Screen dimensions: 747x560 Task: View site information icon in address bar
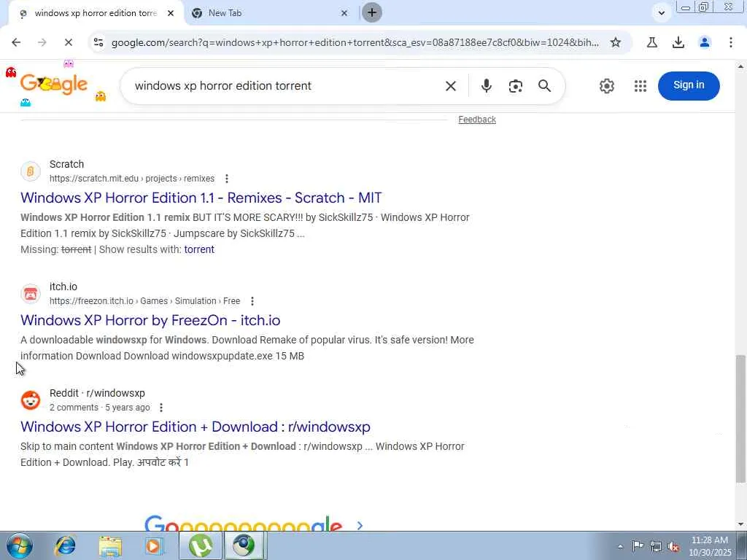click(x=98, y=42)
